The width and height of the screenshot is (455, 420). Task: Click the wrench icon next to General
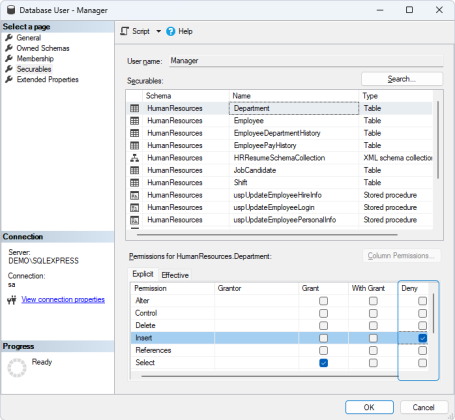[9, 38]
